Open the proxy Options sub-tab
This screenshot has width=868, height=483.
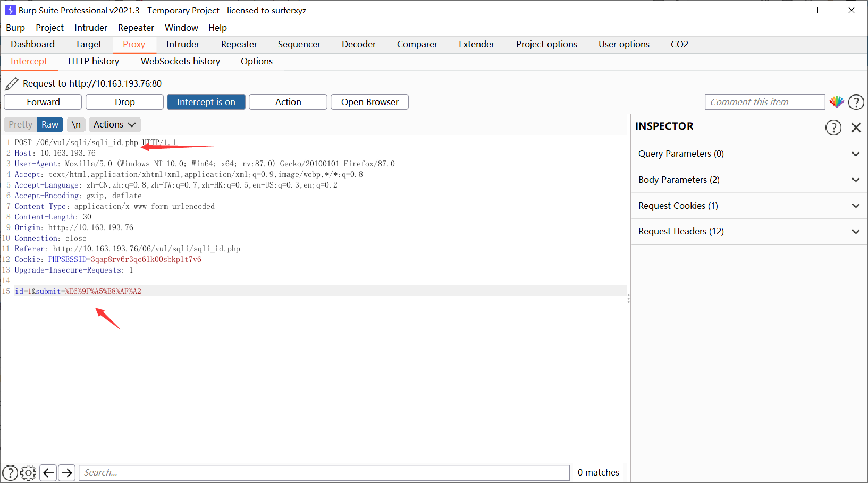[257, 61]
